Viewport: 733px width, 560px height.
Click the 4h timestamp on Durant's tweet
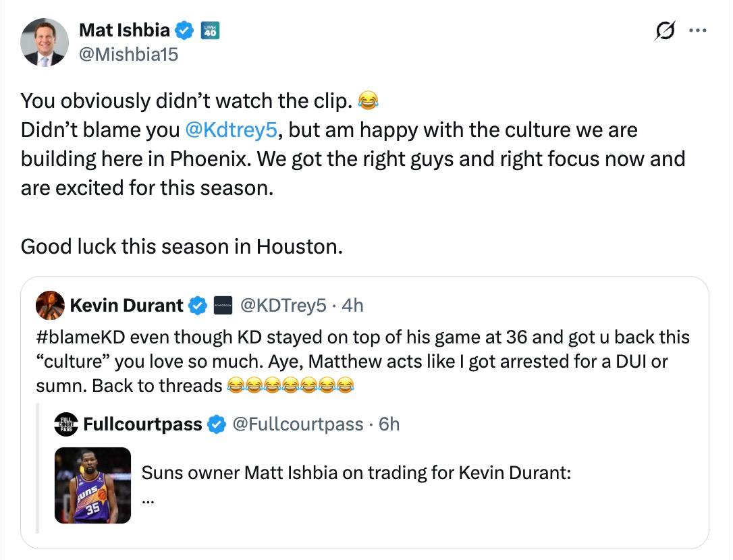352,306
